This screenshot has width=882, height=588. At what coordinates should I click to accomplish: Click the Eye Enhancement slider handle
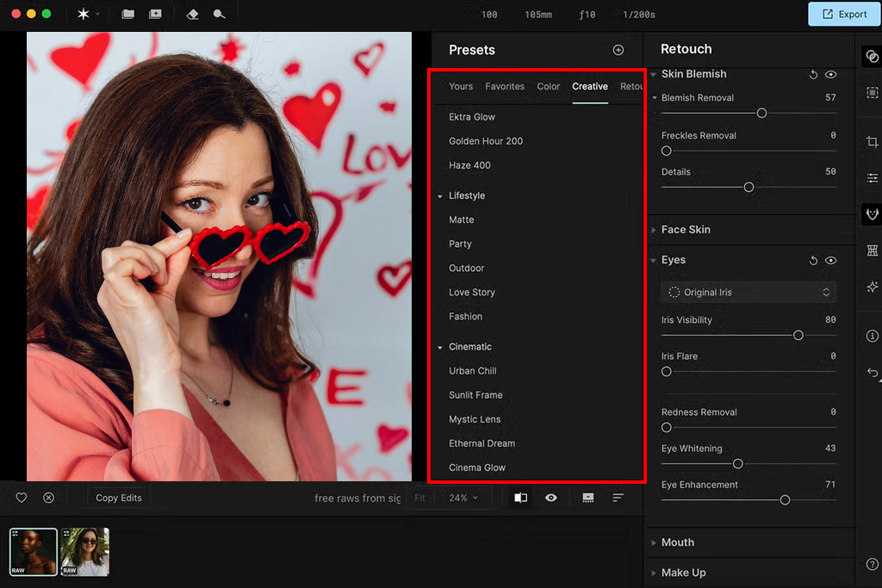click(786, 499)
